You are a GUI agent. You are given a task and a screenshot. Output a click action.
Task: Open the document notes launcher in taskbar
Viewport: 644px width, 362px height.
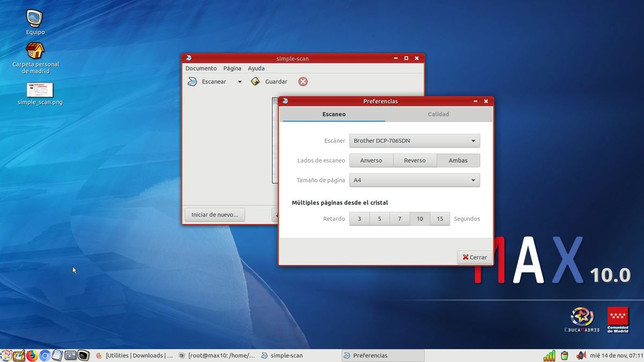click(x=57, y=356)
